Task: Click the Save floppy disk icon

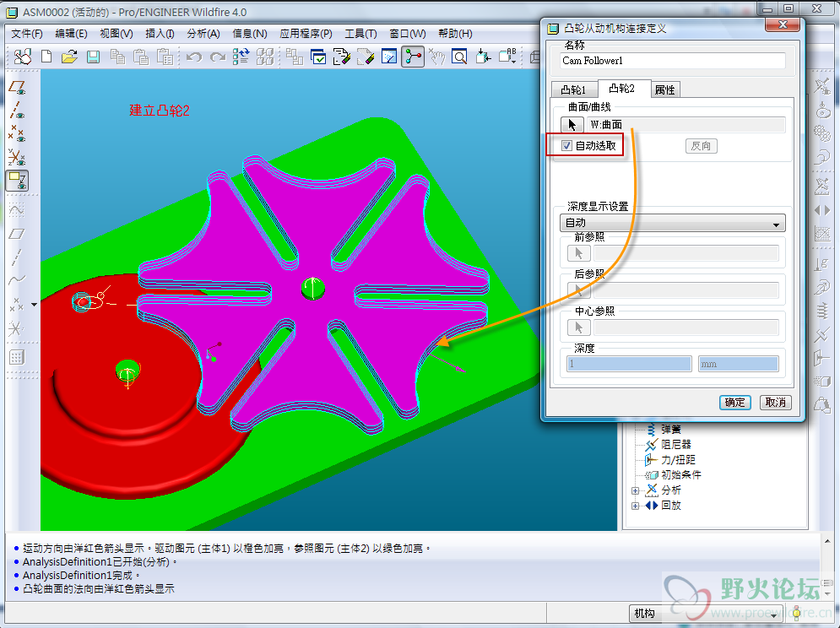Action: (93, 57)
